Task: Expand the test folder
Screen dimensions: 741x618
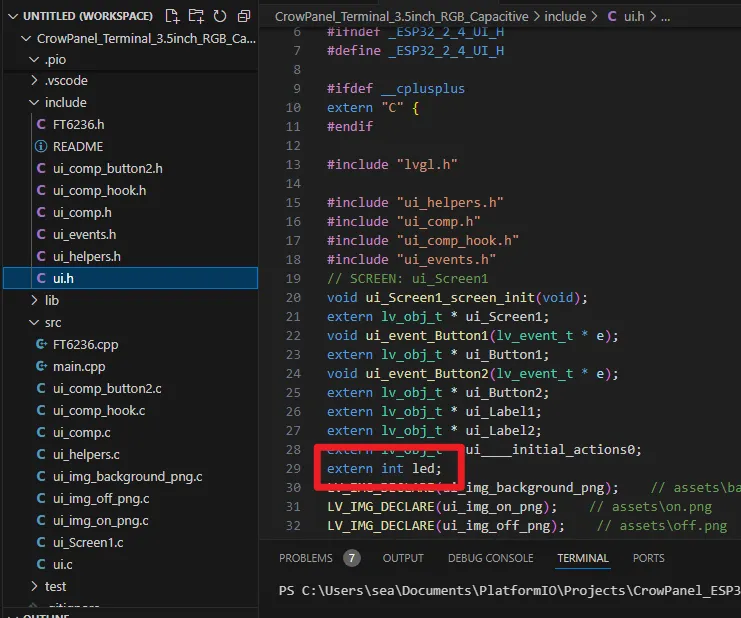Action: pos(55,586)
